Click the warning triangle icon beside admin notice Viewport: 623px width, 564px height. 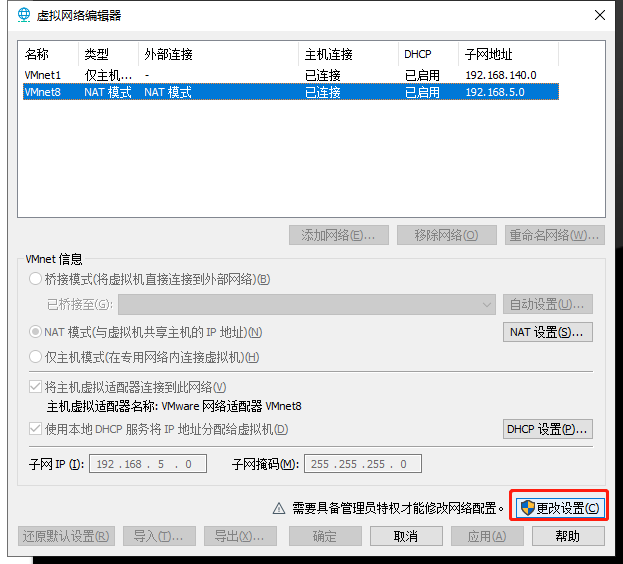(279, 508)
